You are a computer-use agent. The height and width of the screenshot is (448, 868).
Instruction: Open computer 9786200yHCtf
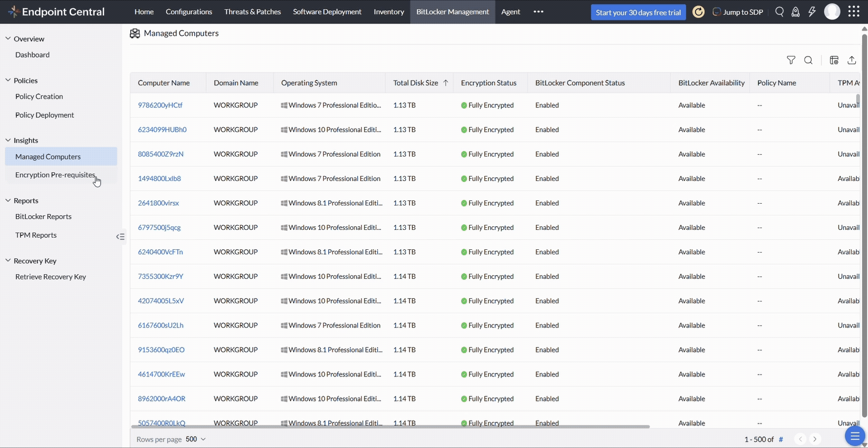[160, 105]
